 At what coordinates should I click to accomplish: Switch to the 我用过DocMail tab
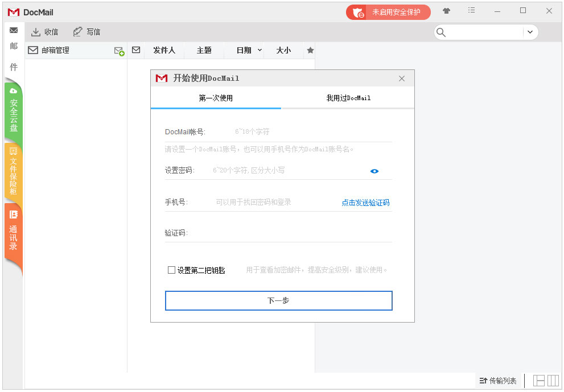(348, 97)
